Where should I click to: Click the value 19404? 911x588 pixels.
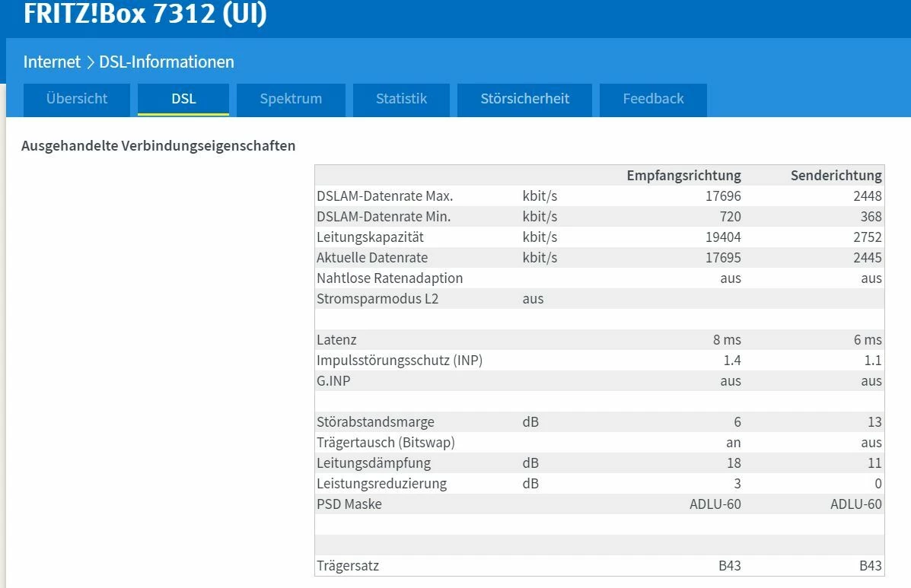(x=723, y=237)
